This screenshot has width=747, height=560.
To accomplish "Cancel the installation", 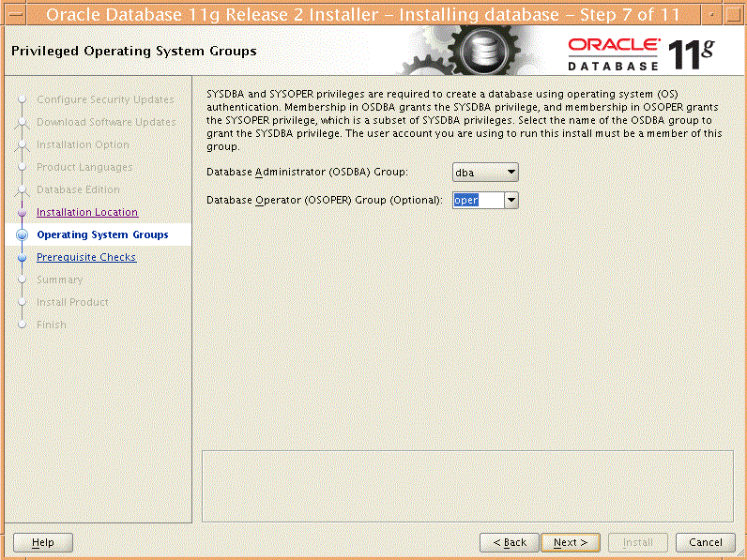I will [x=706, y=542].
